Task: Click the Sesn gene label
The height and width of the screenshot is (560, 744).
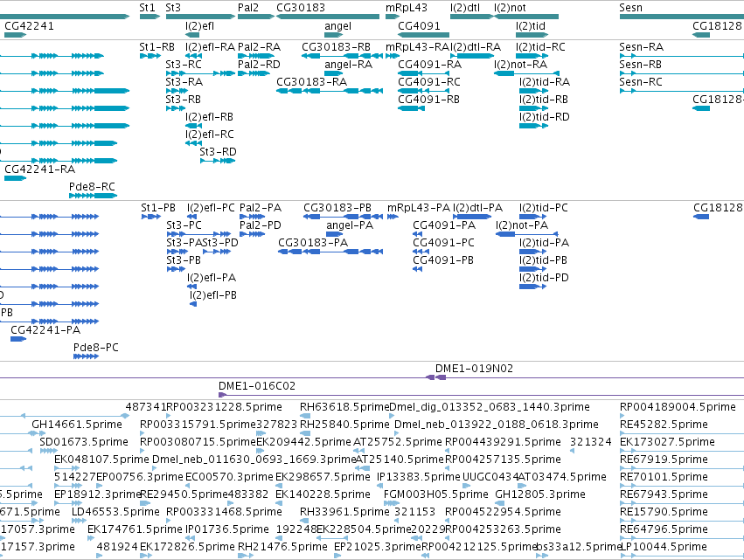Action: pos(630,8)
